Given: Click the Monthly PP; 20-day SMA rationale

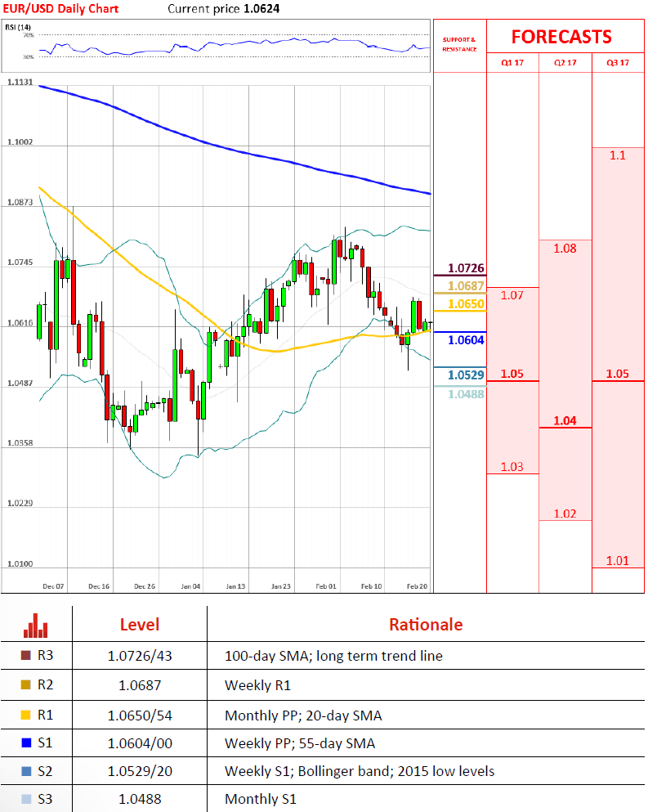Looking at the screenshot, I should coord(303,716).
